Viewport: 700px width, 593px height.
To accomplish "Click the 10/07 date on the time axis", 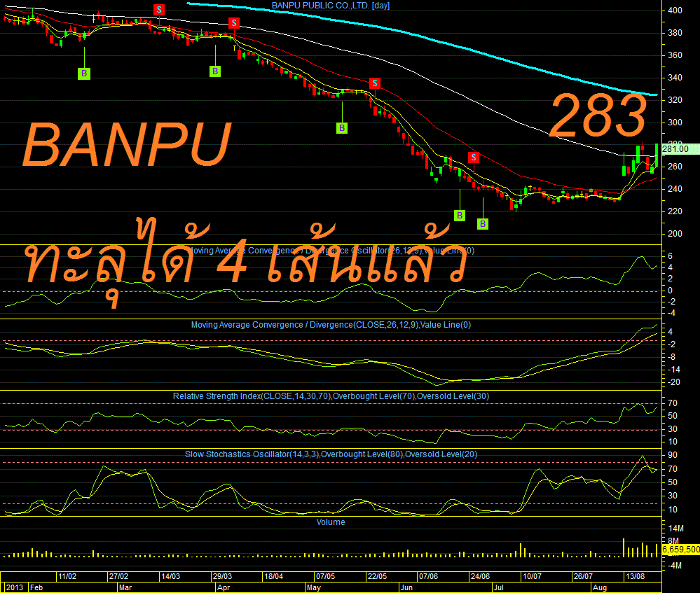I will 532,576.
